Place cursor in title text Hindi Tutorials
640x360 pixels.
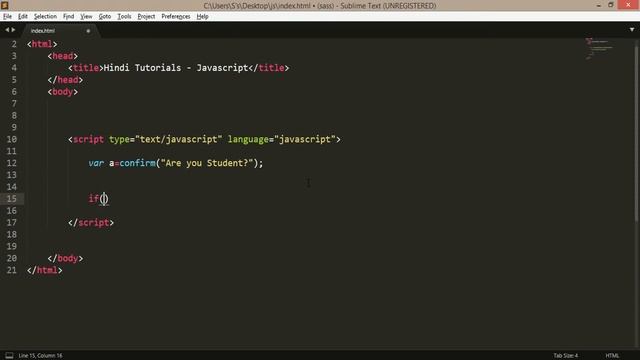click(142, 68)
